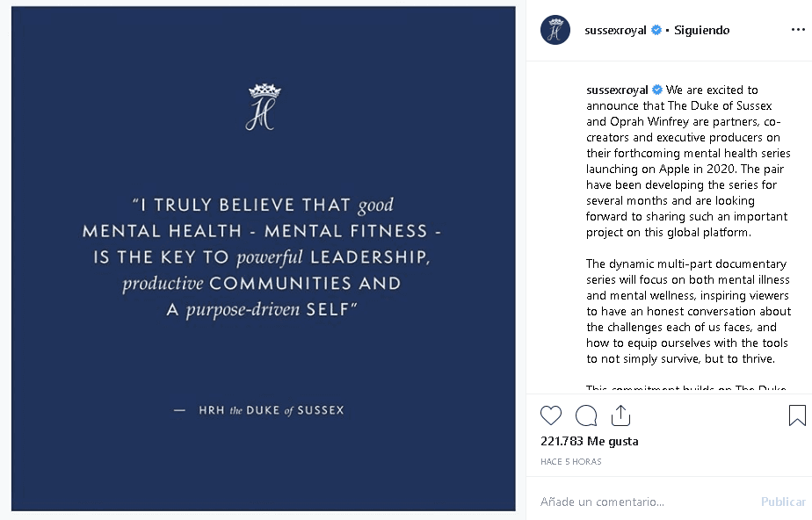Click the caption paragraph announcing Oprah Winfrey partnership
This screenshot has width=812, height=520.
[687, 162]
